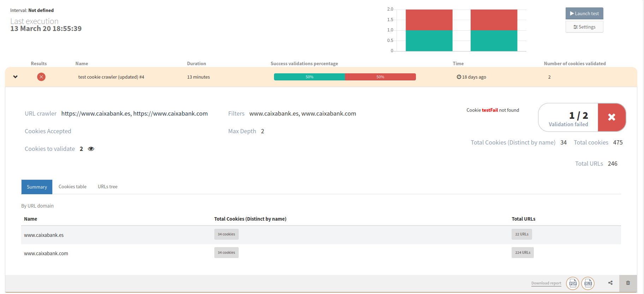Image resolution: width=644 pixels, height=294 pixels.
Task: Share this test execution
Action: (x=610, y=283)
